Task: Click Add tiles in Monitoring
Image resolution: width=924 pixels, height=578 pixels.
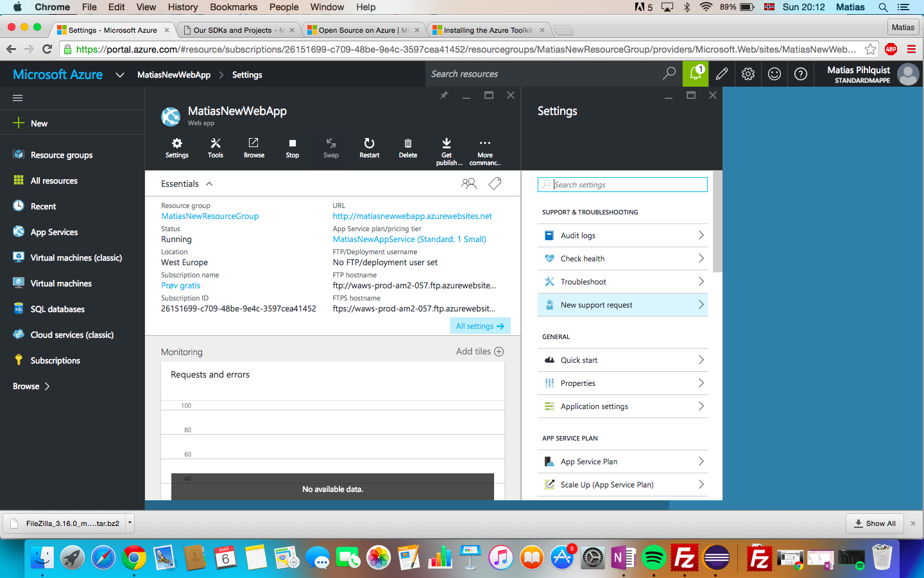Action: click(x=480, y=351)
